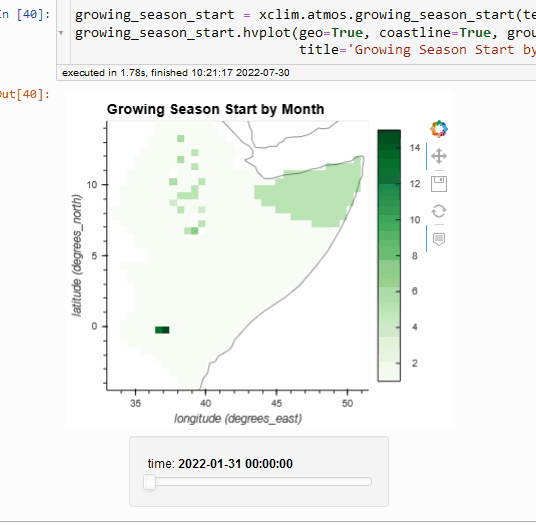Toggle the Hover tooltip tool

439,239
